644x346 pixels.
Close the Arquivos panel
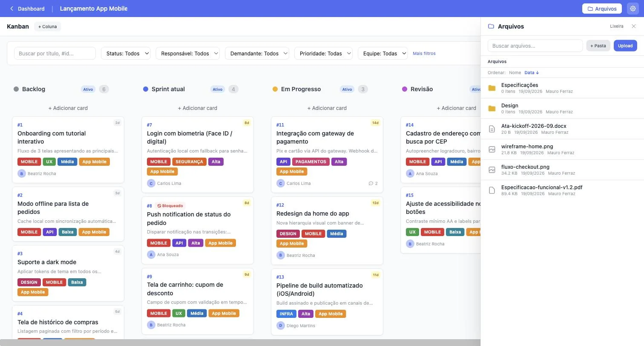[634, 26]
